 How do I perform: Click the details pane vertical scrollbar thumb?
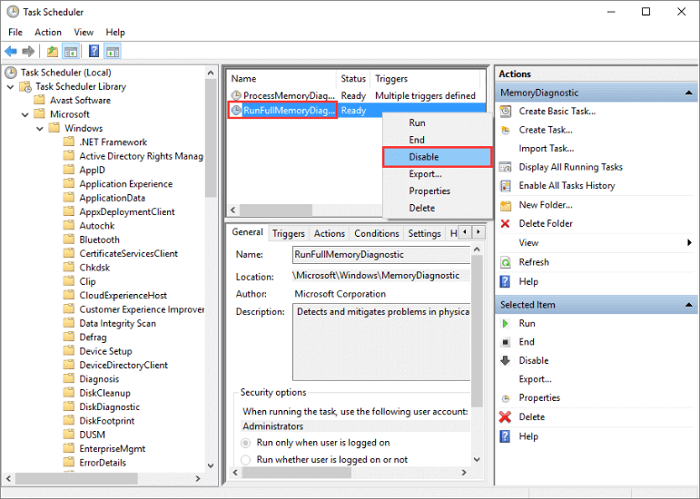pos(477,331)
